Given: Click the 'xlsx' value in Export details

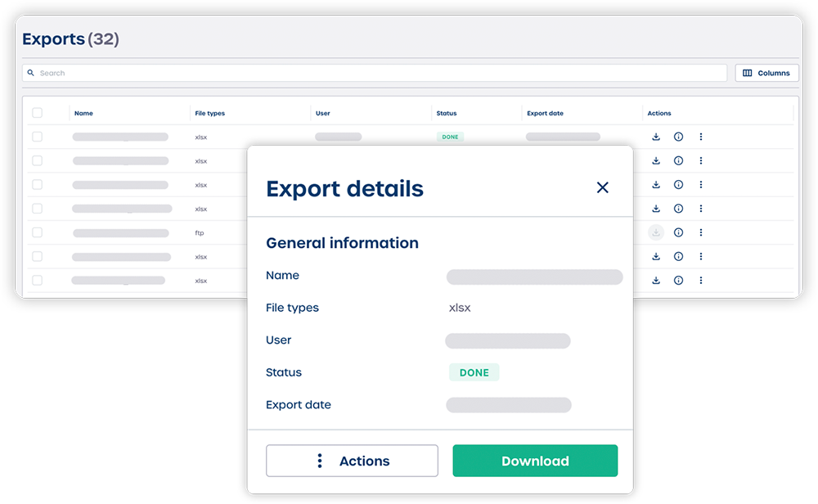Looking at the screenshot, I should point(460,308).
